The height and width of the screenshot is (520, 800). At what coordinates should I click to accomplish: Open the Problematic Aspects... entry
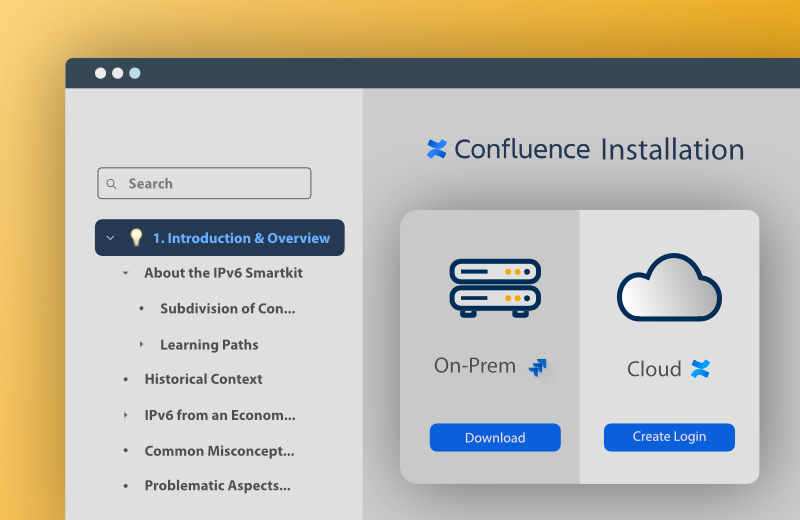217,486
